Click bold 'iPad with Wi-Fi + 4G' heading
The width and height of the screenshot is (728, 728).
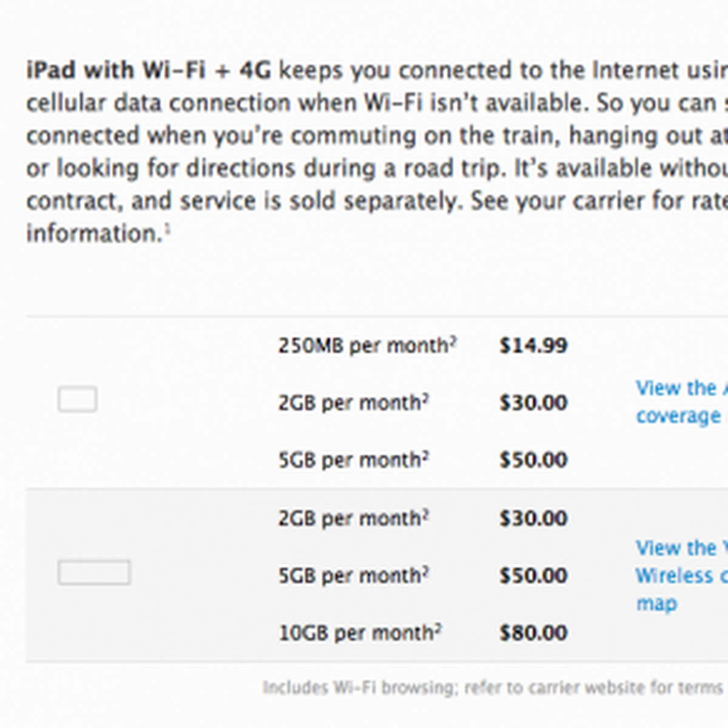coord(148,70)
